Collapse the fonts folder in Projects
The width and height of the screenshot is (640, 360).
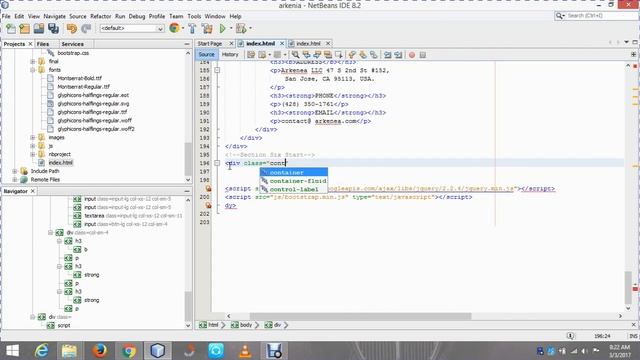[x=33, y=70]
